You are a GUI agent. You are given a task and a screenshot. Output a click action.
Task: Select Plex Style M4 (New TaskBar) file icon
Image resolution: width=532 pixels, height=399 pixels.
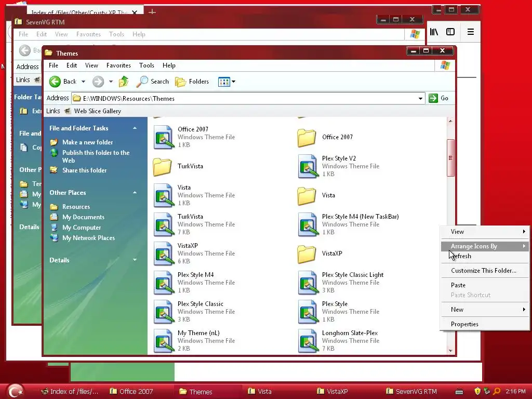click(x=308, y=224)
